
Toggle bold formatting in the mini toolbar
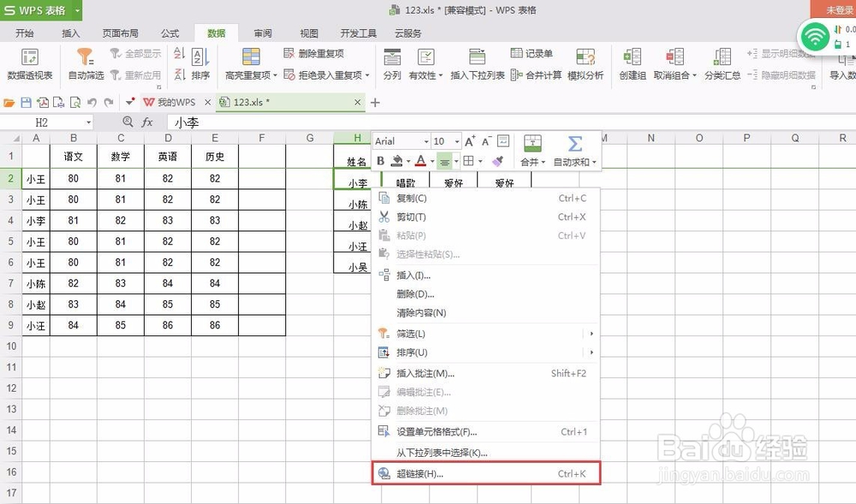pyautogui.click(x=379, y=160)
